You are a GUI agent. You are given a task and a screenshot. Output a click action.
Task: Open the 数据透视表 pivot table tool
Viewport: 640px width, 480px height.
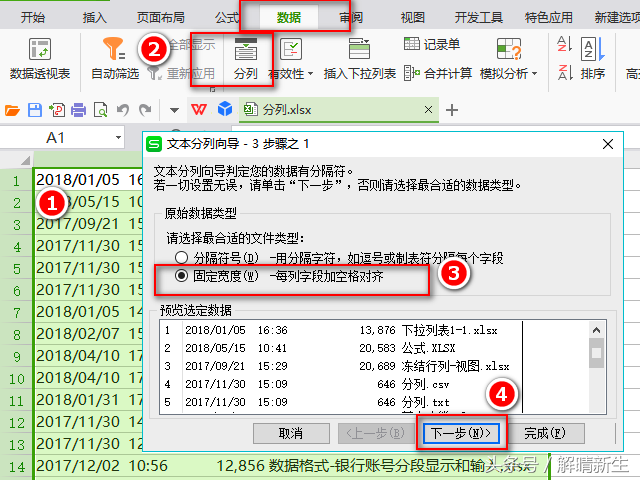click(x=40, y=59)
